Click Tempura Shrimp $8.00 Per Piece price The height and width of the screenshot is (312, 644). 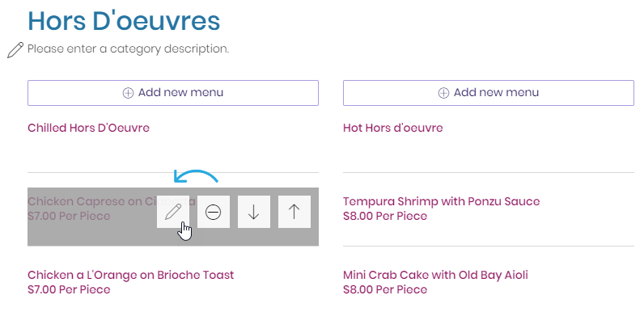[385, 216]
